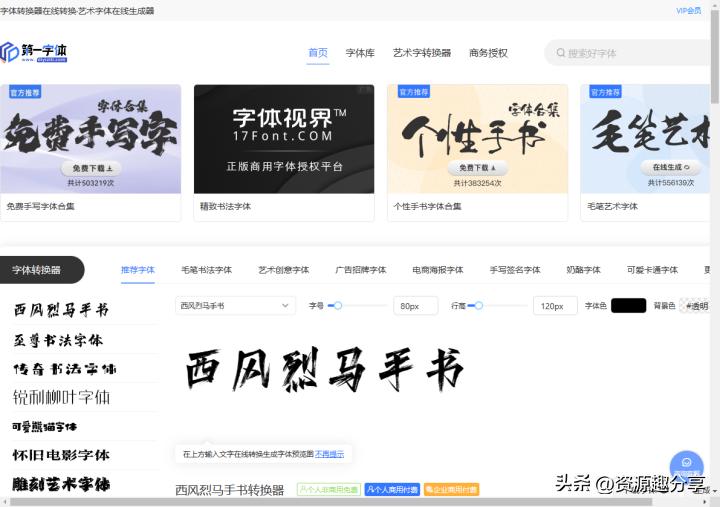Image resolution: width=720 pixels, height=507 pixels.
Task: Click the 第一字体 site logo
Action: [x=34, y=52]
